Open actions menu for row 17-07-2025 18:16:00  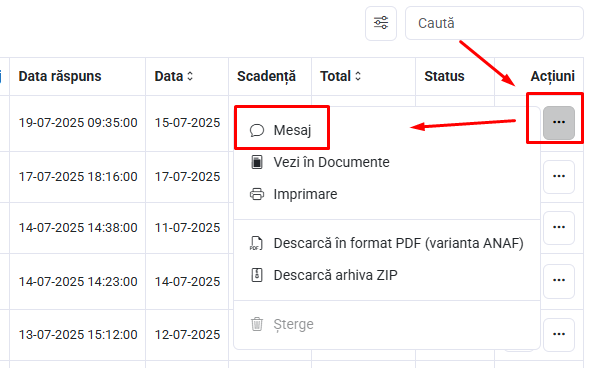559,177
